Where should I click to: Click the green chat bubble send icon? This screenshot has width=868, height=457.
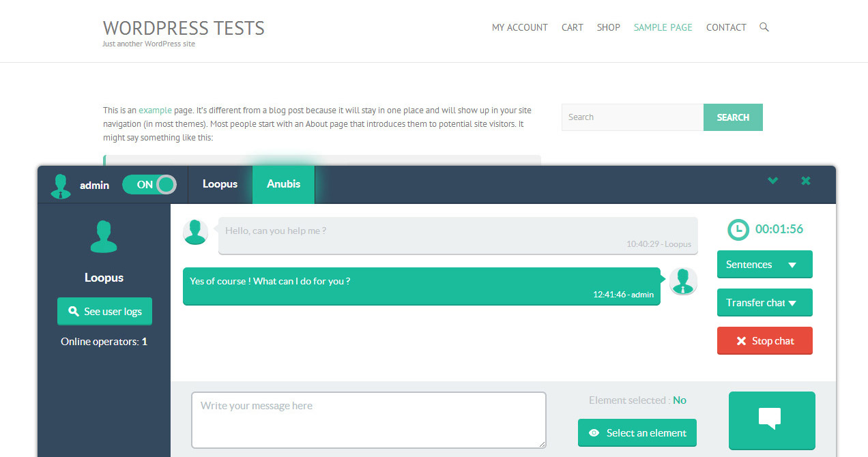click(772, 421)
